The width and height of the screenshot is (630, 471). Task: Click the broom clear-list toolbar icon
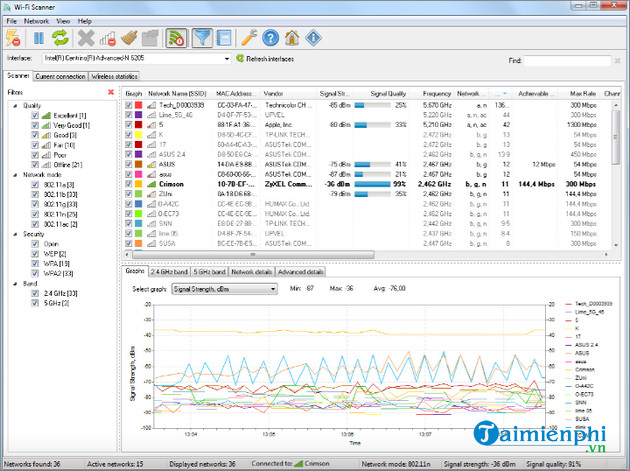128,38
